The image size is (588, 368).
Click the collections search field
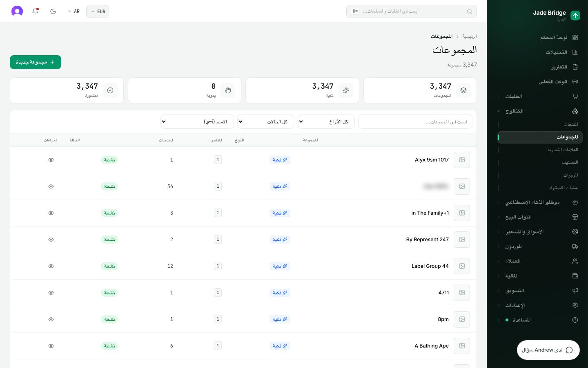pos(415,122)
